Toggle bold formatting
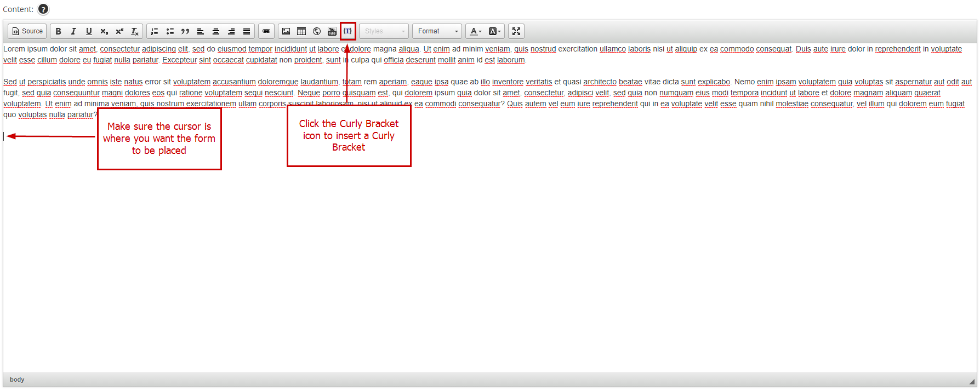This screenshot has height=391, width=980. pos(58,31)
